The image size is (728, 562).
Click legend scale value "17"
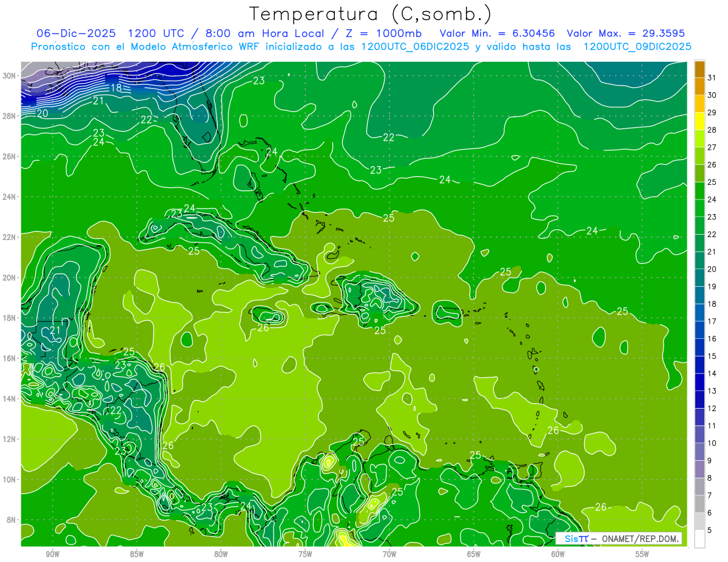click(712, 321)
